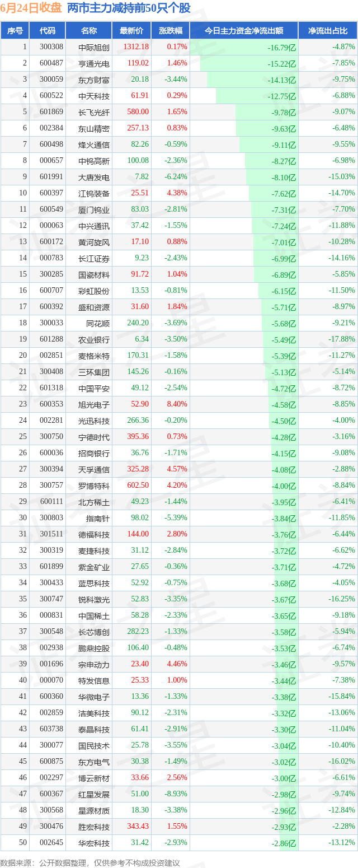Click the 名称 column header

point(88,31)
